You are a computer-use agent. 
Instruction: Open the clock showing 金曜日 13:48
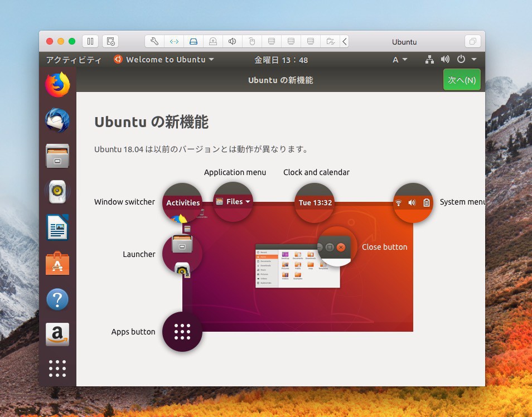pyautogui.click(x=281, y=60)
